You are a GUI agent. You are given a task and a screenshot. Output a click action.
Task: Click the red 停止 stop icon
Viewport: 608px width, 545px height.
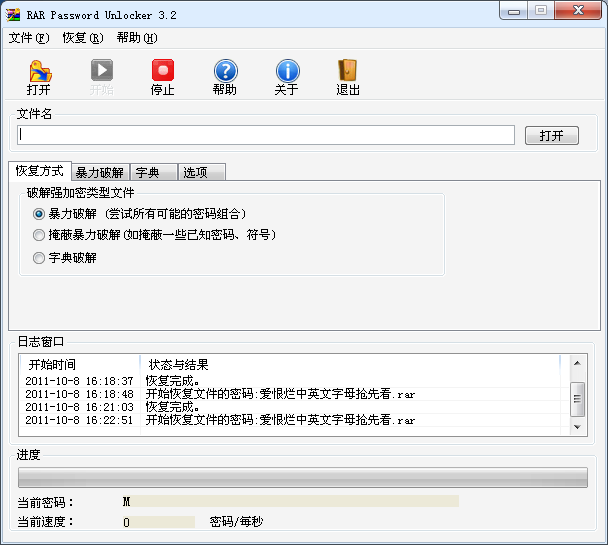click(x=163, y=70)
